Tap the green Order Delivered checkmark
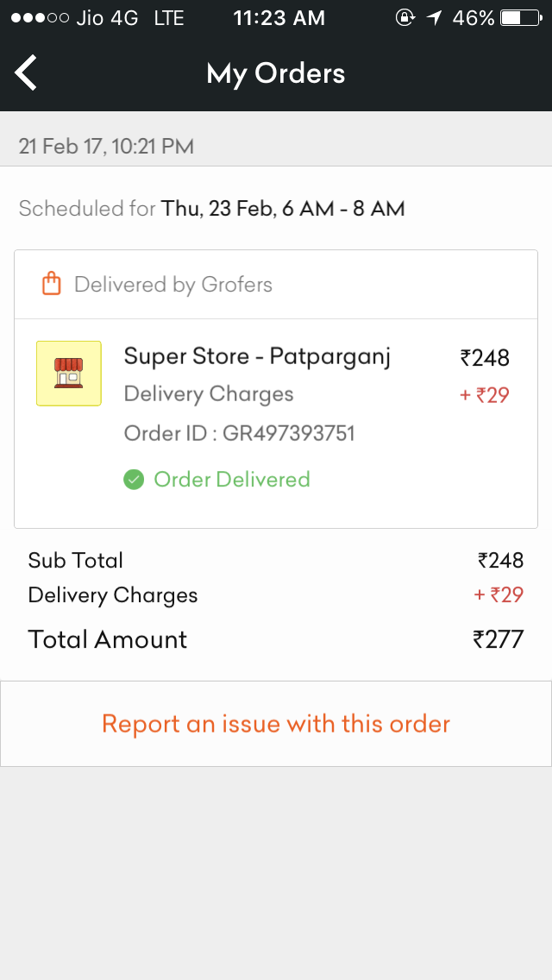 click(134, 480)
